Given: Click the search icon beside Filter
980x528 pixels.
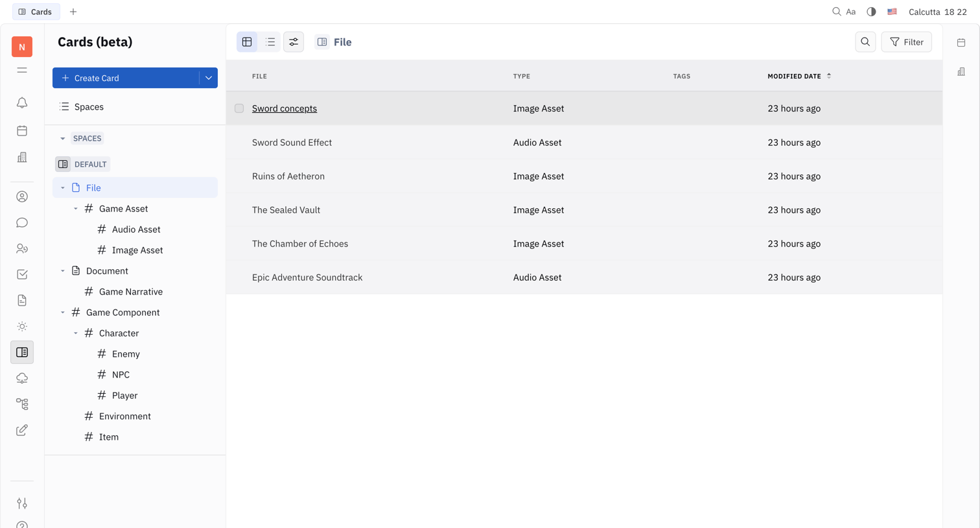Looking at the screenshot, I should [865, 42].
